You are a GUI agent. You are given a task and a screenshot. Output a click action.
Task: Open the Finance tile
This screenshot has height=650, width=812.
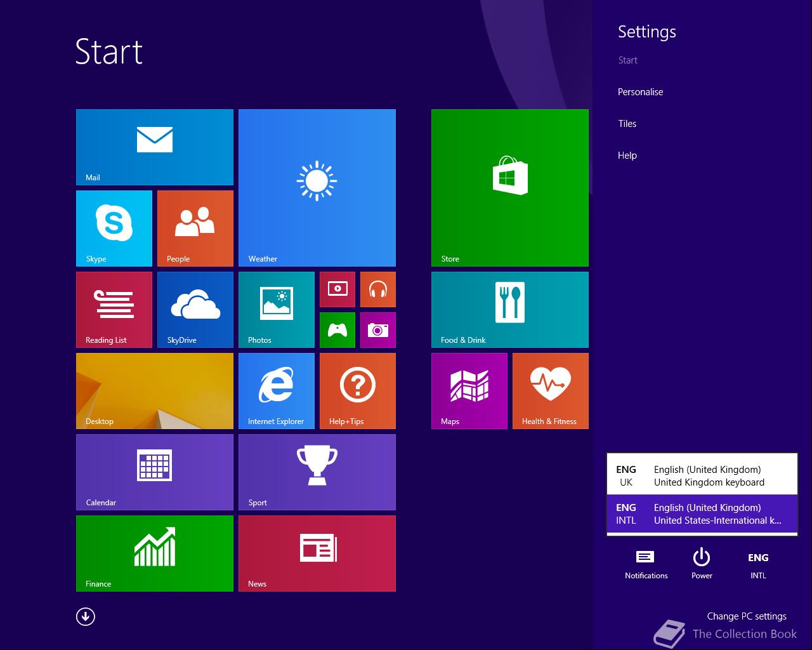click(155, 554)
